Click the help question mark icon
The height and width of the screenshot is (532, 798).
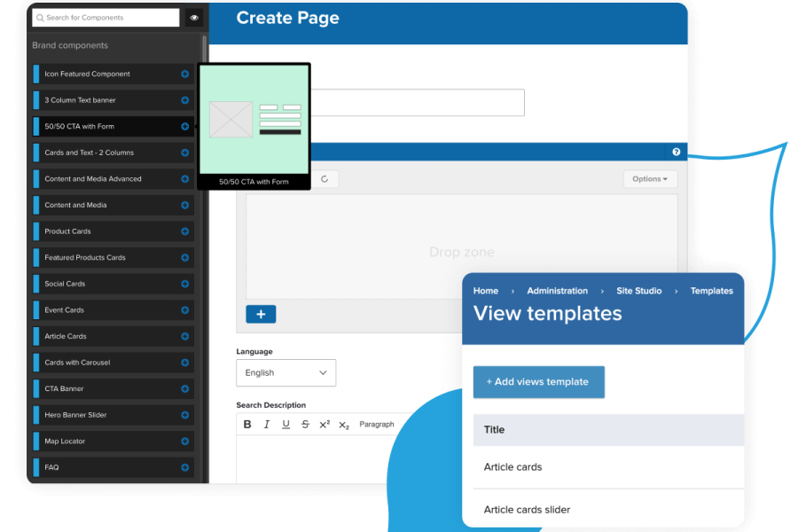677,153
